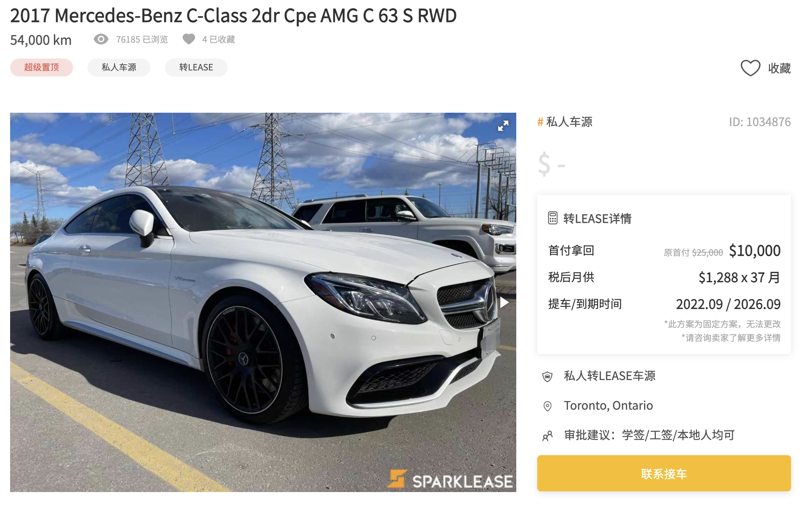Image resolution: width=812 pixels, height=513 pixels.
Task: Click the 私人转LEASE车源 text
Action: pyautogui.click(x=610, y=376)
